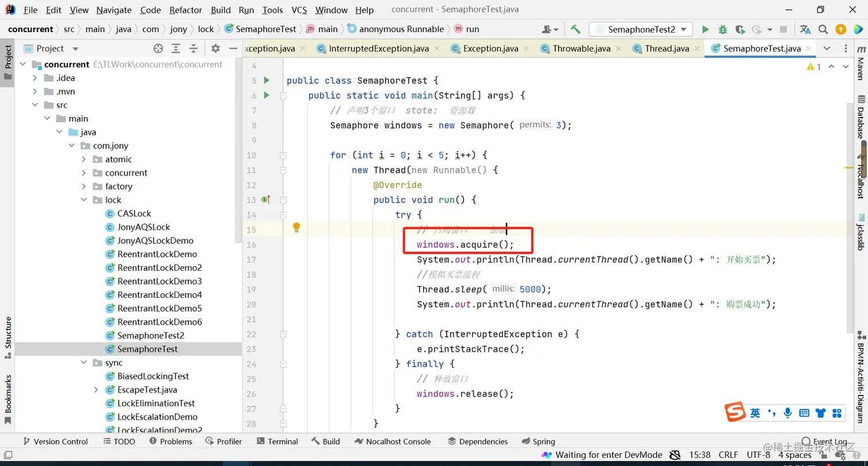
Task: Open the warning indicator showing 1 problem
Action: [x=813, y=67]
